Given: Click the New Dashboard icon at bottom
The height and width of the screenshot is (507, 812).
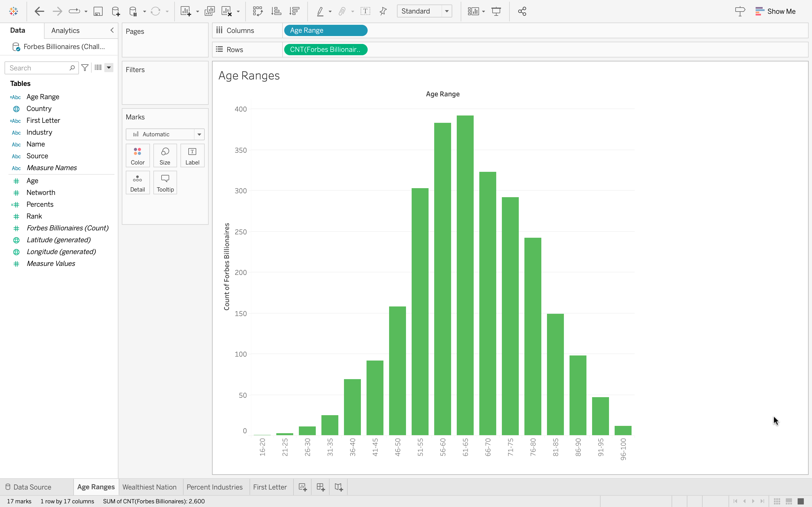Looking at the screenshot, I should (321, 487).
